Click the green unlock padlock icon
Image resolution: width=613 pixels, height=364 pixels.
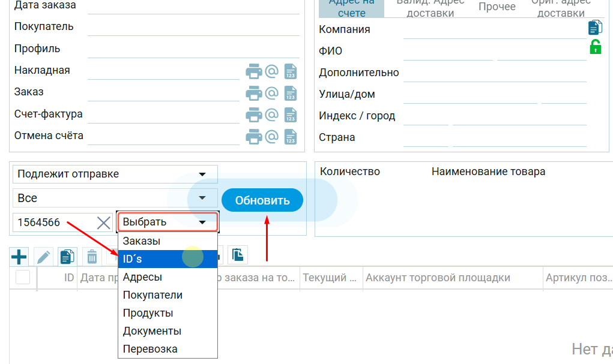click(x=595, y=47)
